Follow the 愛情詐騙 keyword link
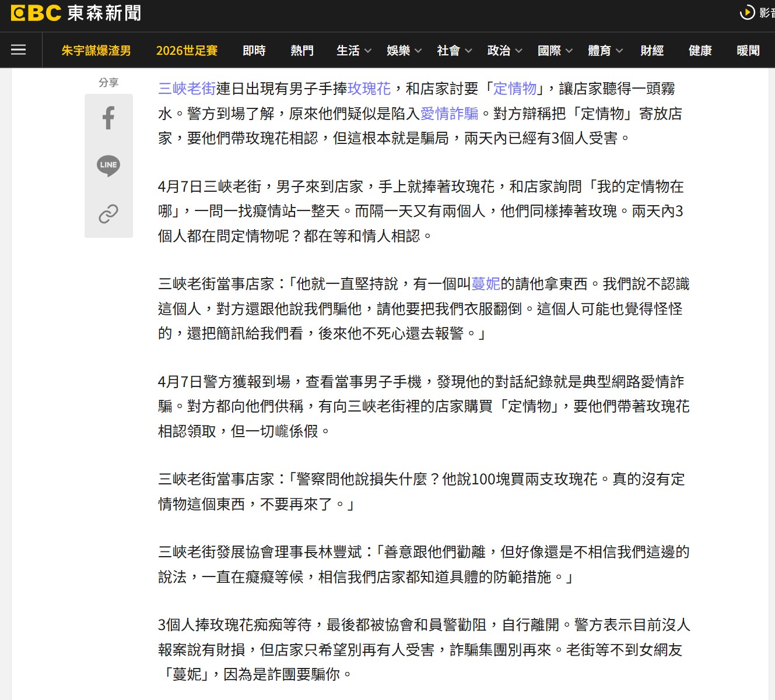This screenshot has width=775, height=700. tap(449, 114)
